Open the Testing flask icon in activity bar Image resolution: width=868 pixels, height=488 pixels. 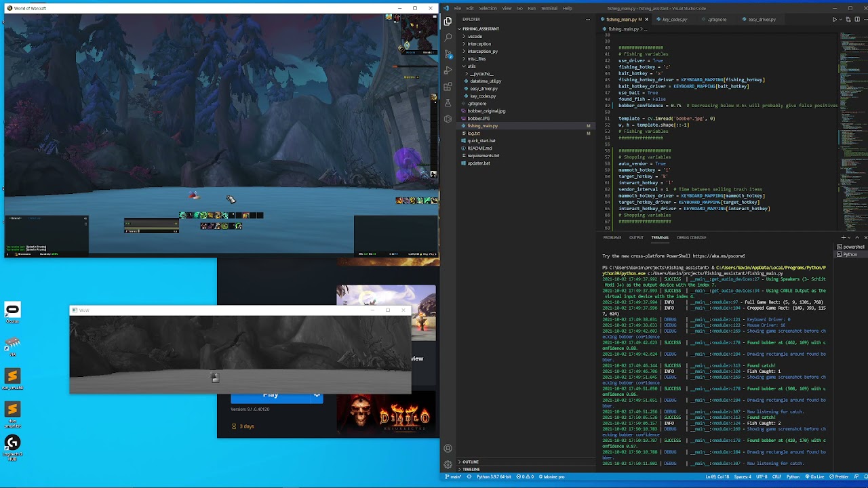448,103
